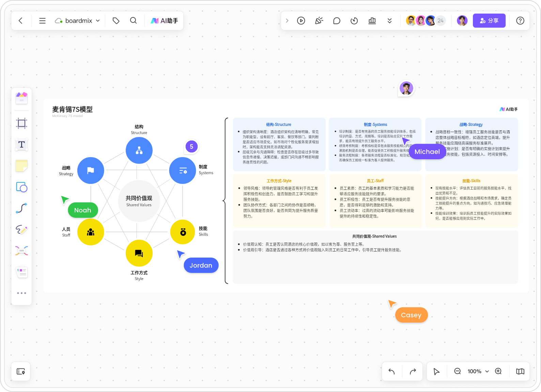
Task: Select the 员工-Staff card heading
Action: click(375, 181)
